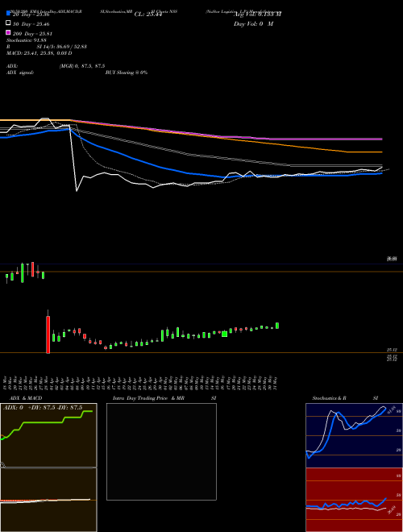The height and width of the screenshot is (532, 403).
Task: Click the rotated 36.69 value in RSI panel
Action: pos(393,509)
